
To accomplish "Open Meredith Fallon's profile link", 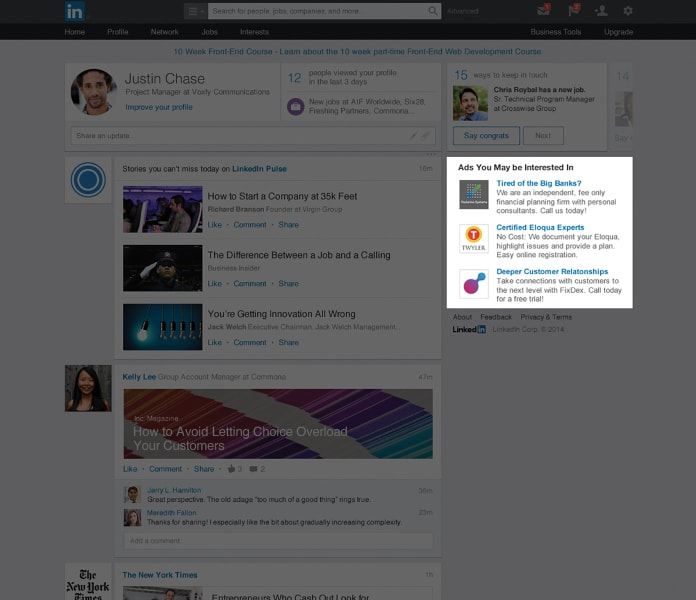I will coord(171,513).
